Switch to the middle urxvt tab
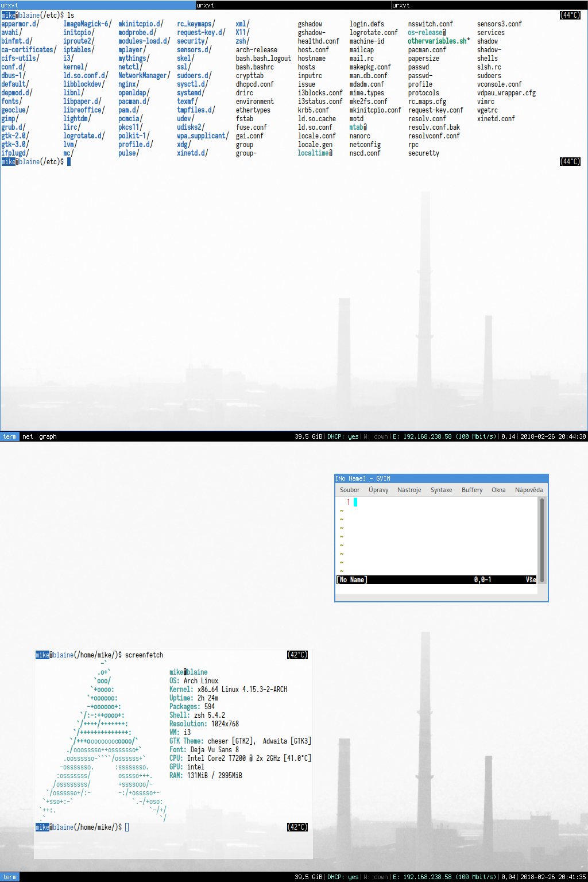588x882 pixels. click(293, 5)
